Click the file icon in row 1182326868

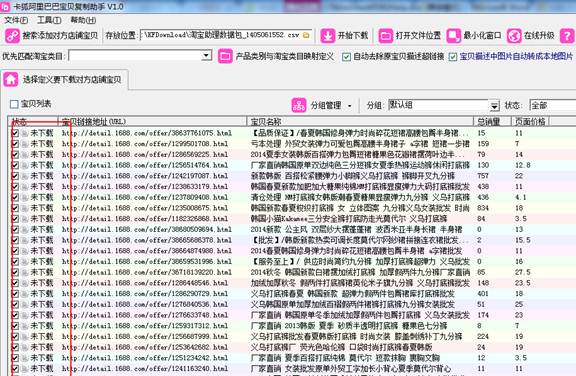click(24, 219)
